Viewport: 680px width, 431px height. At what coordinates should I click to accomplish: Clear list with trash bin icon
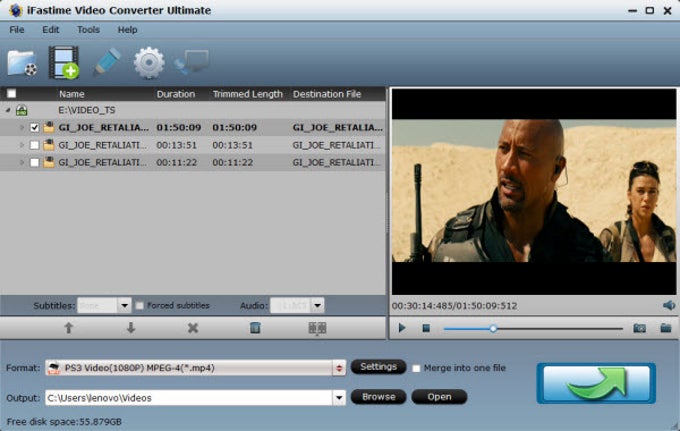tap(255, 328)
